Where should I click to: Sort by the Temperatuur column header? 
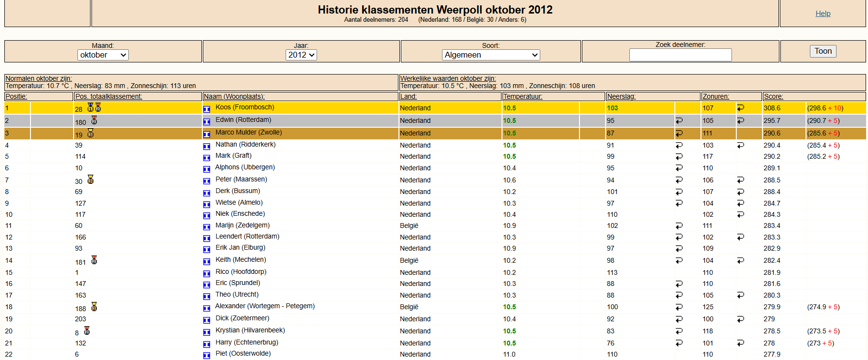(523, 96)
